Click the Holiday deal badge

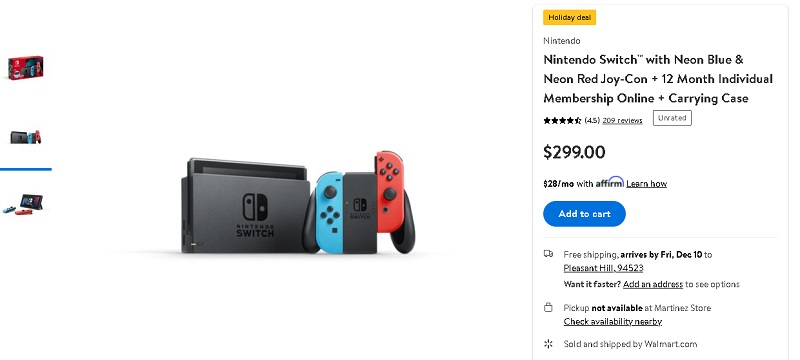coord(569,17)
